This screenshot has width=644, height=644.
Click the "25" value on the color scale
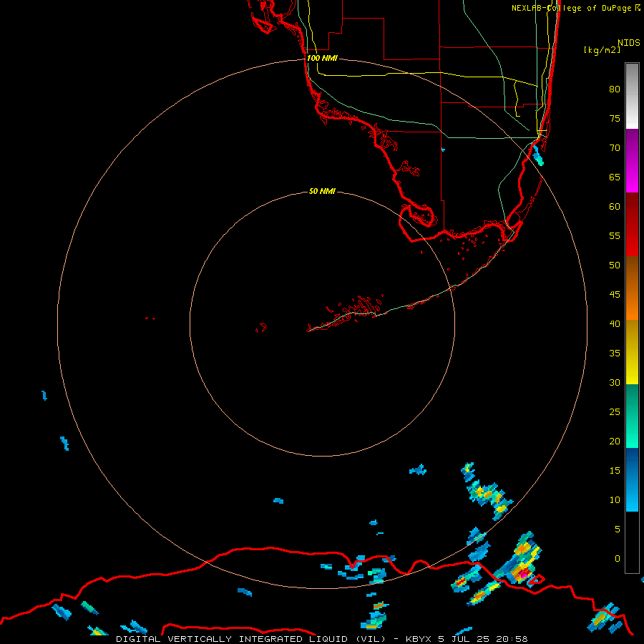(615, 412)
